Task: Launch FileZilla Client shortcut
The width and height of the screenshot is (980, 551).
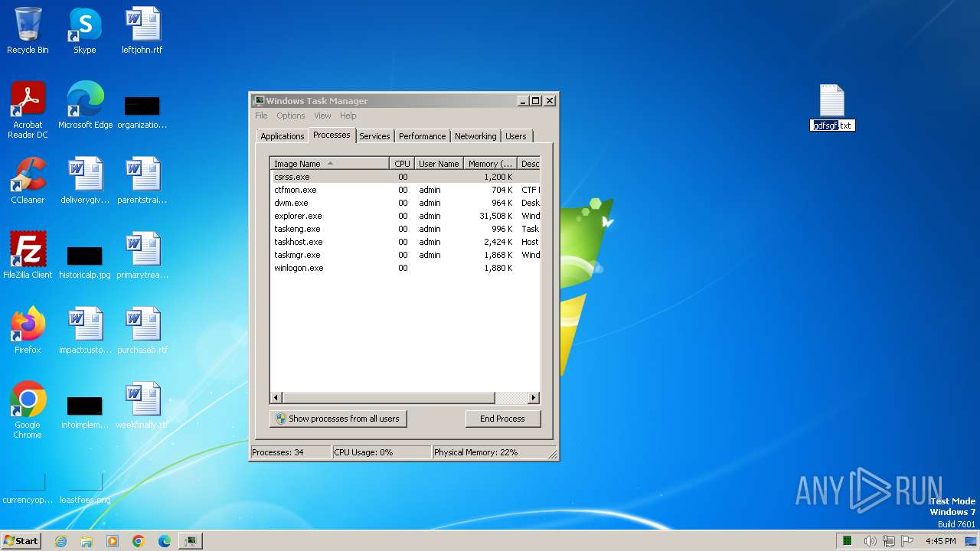Action: coord(28,256)
